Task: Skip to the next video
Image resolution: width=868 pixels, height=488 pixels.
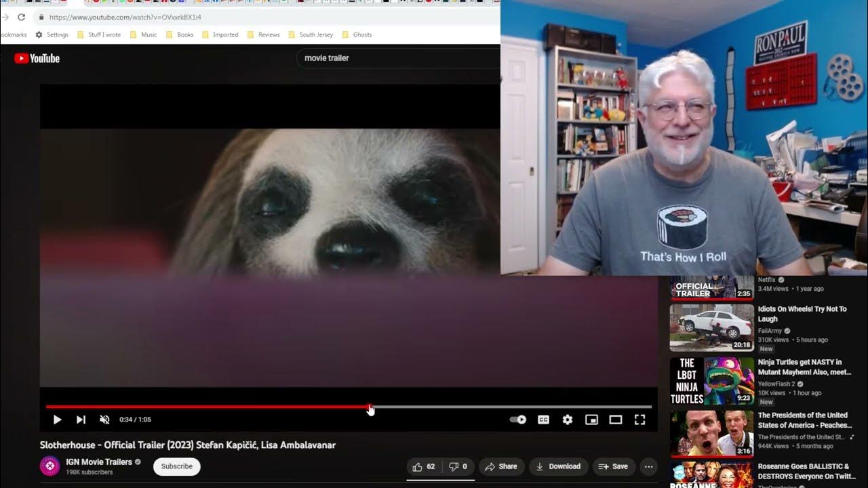Action: 81,420
